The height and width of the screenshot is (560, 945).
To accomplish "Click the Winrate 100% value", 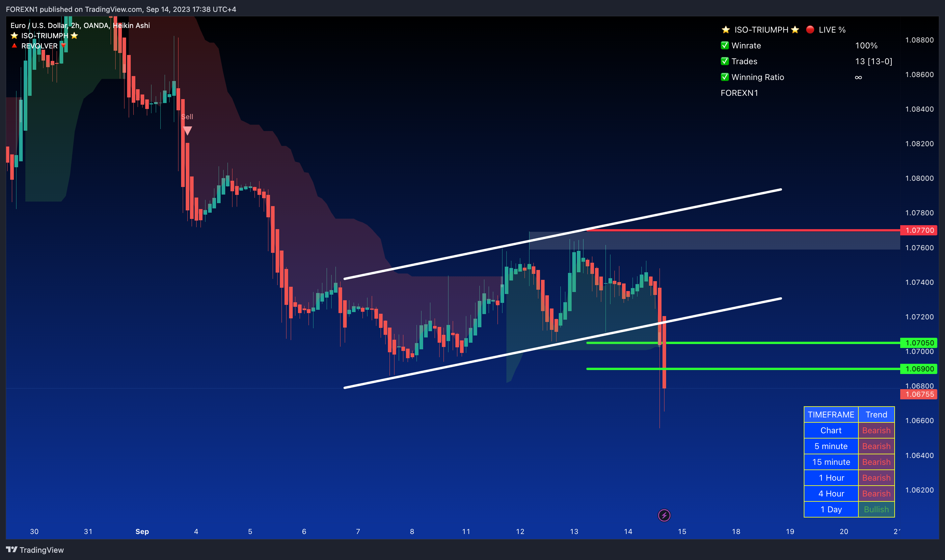I will point(866,45).
